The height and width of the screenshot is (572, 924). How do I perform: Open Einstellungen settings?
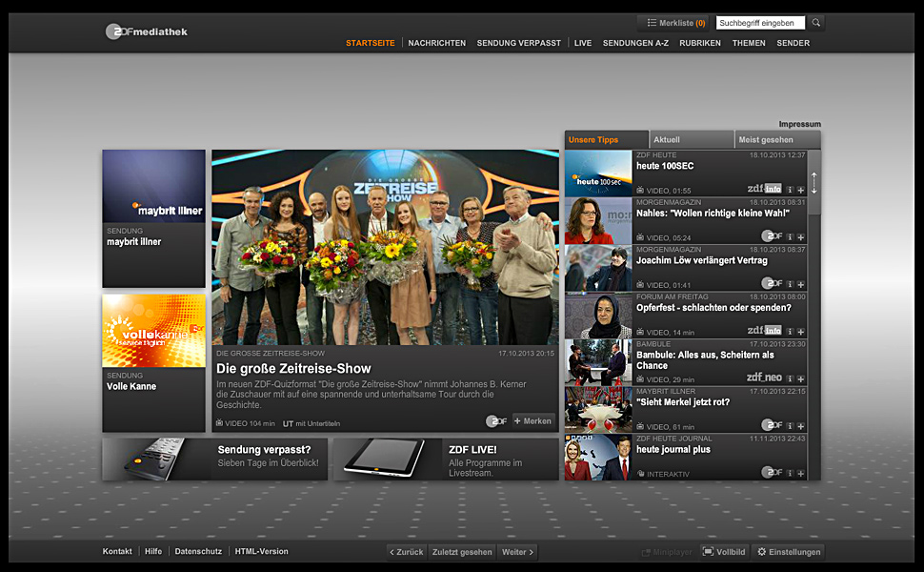point(788,552)
